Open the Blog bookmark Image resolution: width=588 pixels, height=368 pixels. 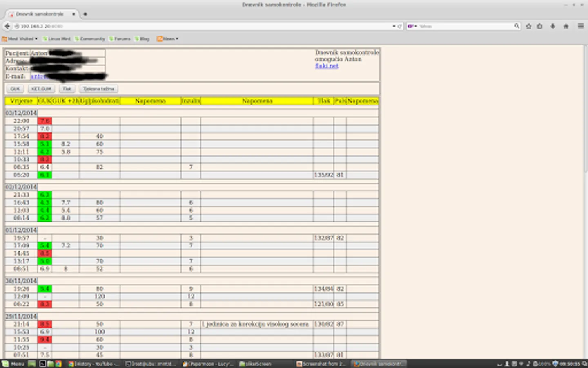[142, 39]
